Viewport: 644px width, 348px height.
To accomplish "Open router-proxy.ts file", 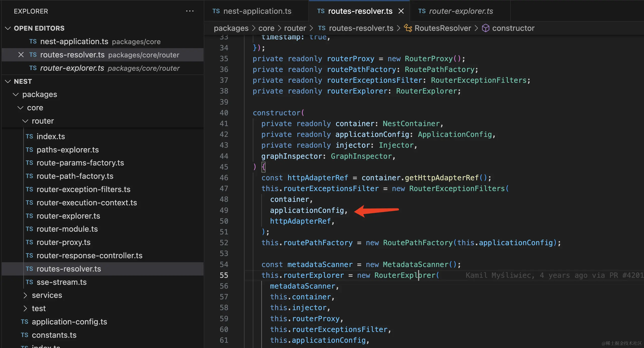I will point(63,242).
